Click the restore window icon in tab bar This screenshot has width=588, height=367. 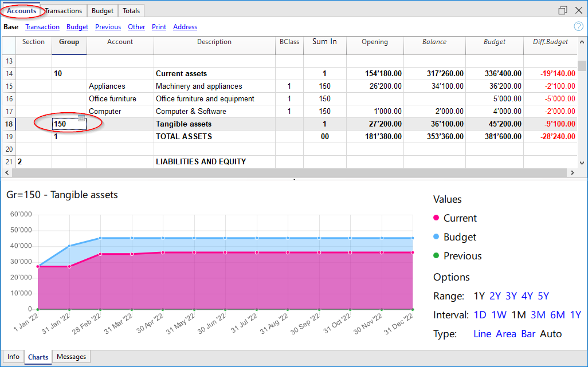(x=562, y=10)
